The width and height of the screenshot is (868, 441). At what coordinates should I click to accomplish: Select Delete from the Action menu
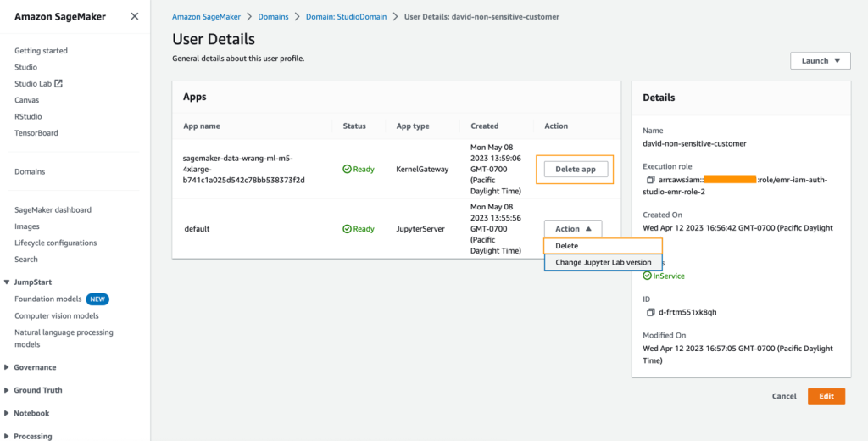point(567,246)
